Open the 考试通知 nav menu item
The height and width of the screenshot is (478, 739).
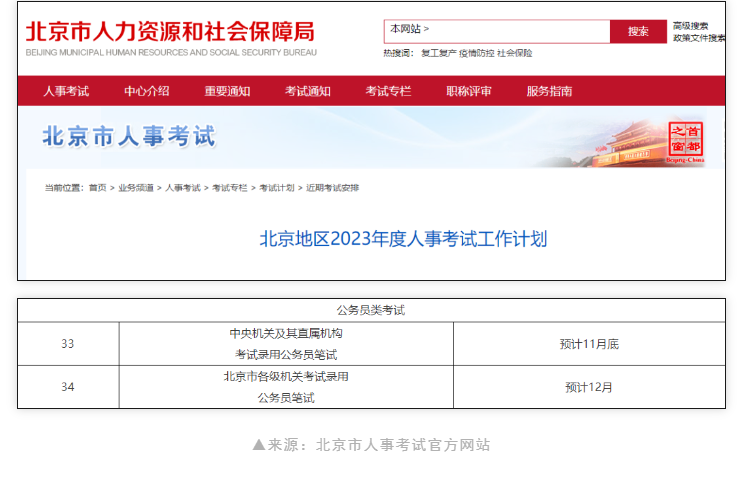pos(308,91)
